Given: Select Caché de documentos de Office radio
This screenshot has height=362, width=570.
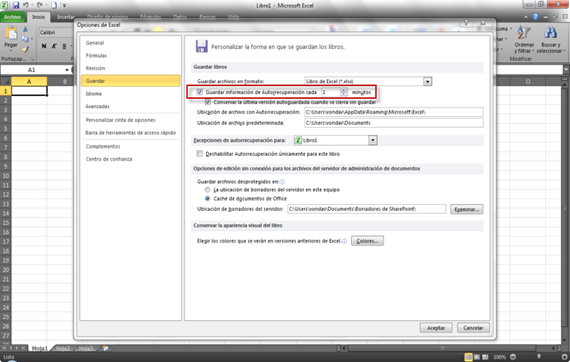Looking at the screenshot, I should pyautogui.click(x=207, y=198).
